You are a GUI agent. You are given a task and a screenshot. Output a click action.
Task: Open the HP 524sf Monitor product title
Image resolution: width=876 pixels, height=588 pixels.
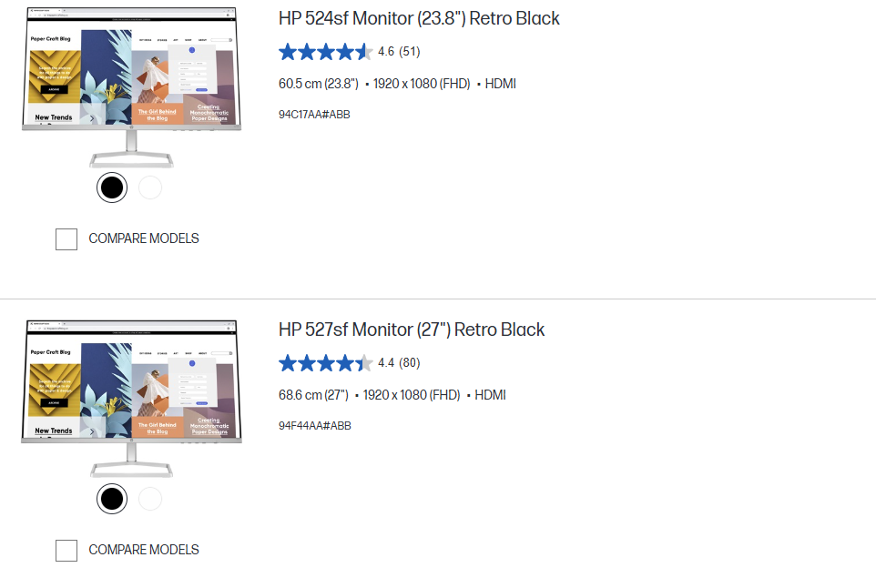(x=419, y=18)
